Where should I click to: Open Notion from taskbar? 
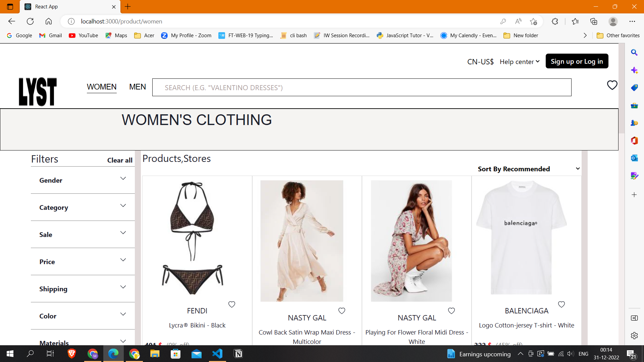[238, 354]
